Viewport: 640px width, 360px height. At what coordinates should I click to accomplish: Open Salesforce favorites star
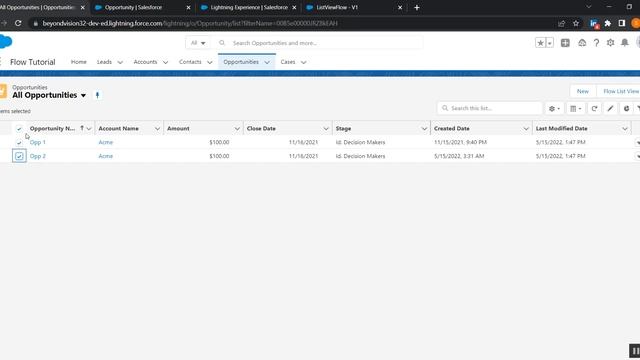pos(540,43)
